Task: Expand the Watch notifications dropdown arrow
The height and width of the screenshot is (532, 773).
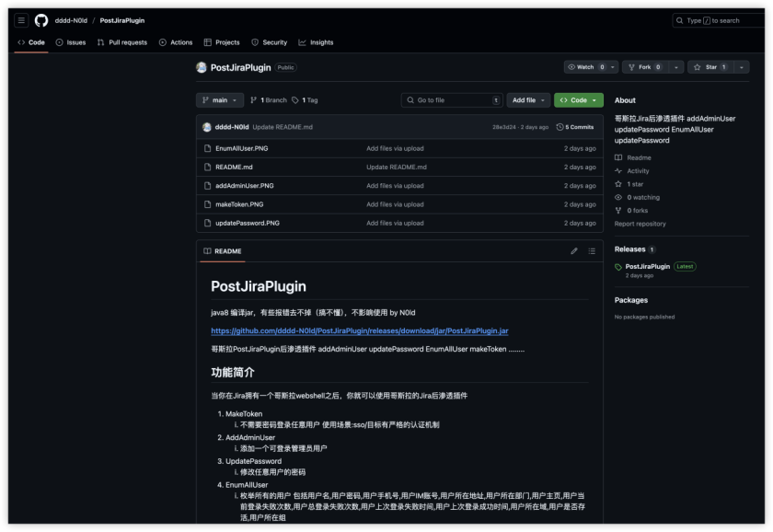Action: click(x=613, y=67)
